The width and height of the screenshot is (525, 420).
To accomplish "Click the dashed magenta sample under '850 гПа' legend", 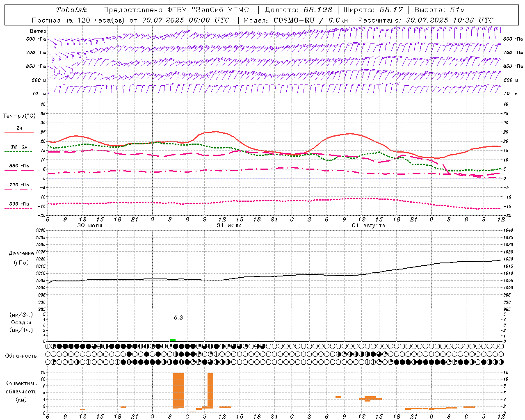I will (19, 170).
